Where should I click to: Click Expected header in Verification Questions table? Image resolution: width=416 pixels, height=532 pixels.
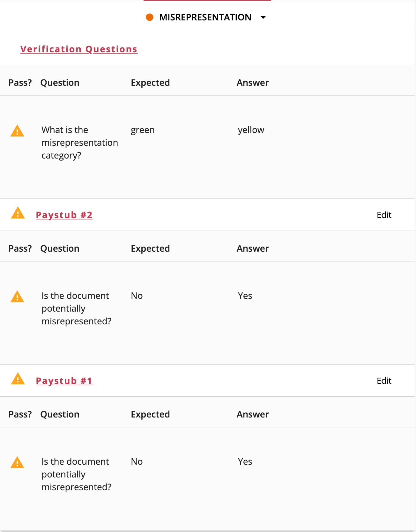150,83
